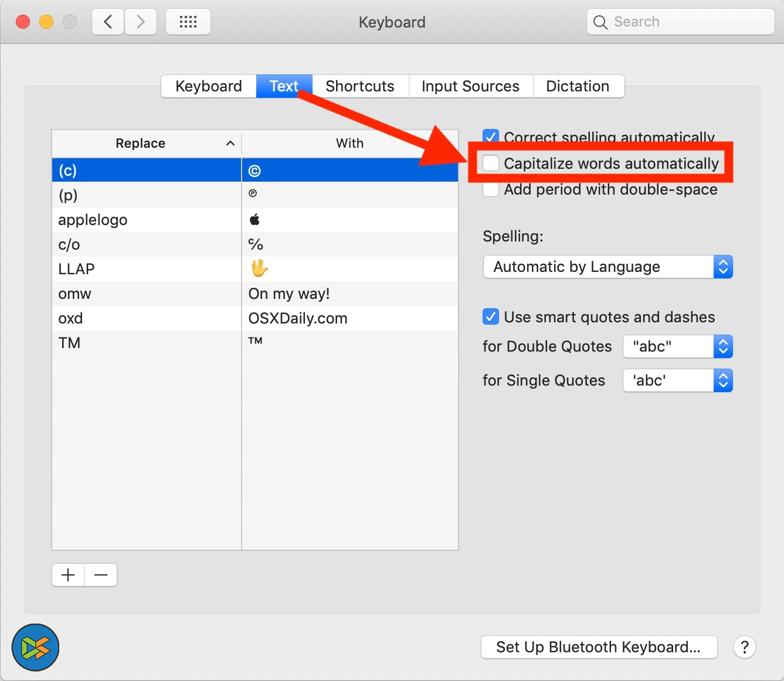Select the applelogo replacement row
The height and width of the screenshot is (681, 784).
click(x=255, y=220)
